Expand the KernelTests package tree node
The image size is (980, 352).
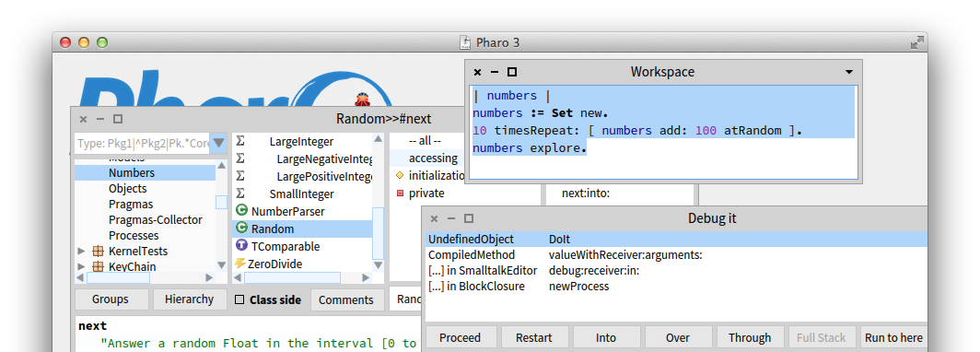(x=81, y=252)
